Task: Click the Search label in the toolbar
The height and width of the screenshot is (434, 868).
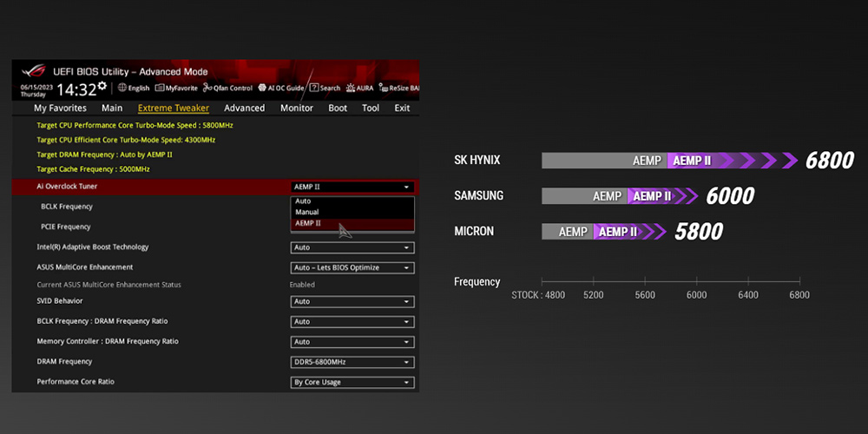Action: [330, 88]
